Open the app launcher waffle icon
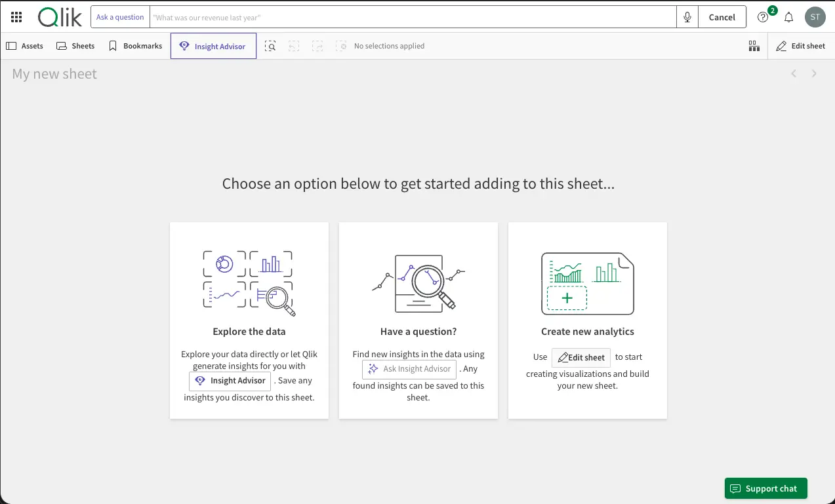835x504 pixels. (16, 16)
